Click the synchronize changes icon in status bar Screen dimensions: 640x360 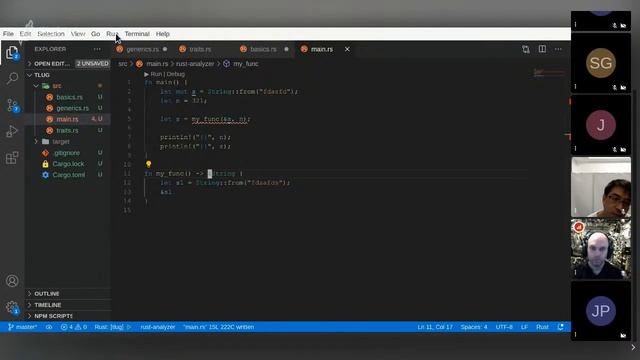pos(49,327)
